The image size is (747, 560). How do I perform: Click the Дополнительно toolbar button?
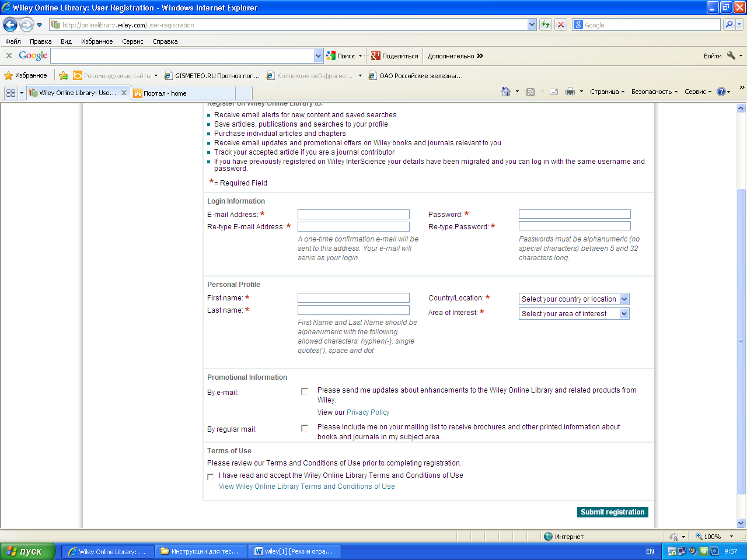point(455,56)
